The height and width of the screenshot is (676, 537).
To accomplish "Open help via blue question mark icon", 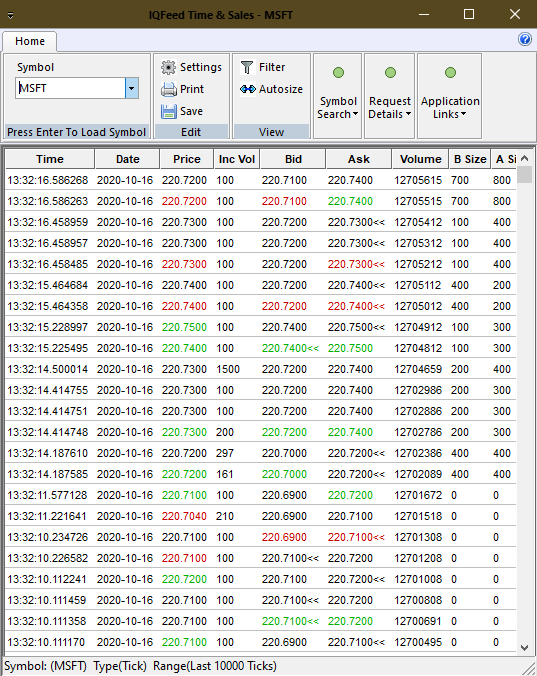I will coord(525,39).
